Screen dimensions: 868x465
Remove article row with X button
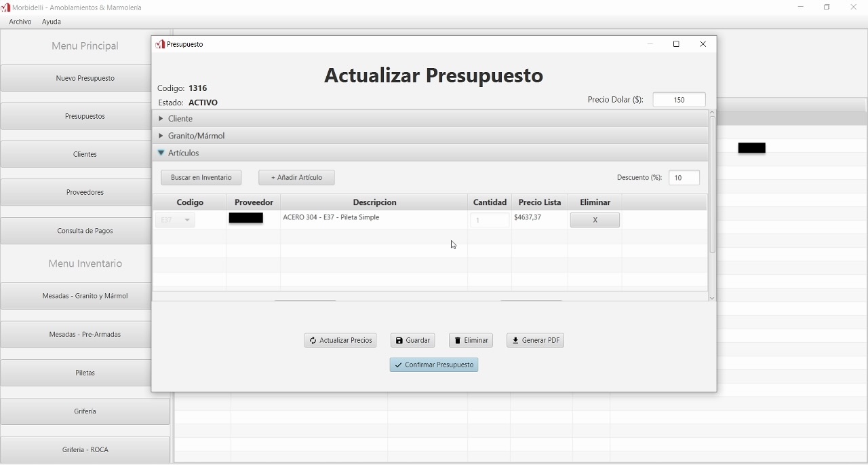tap(595, 221)
